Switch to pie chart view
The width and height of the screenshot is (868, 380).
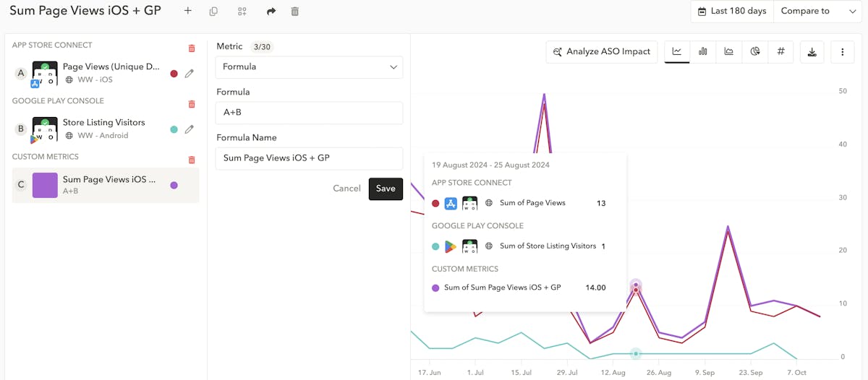pos(755,51)
